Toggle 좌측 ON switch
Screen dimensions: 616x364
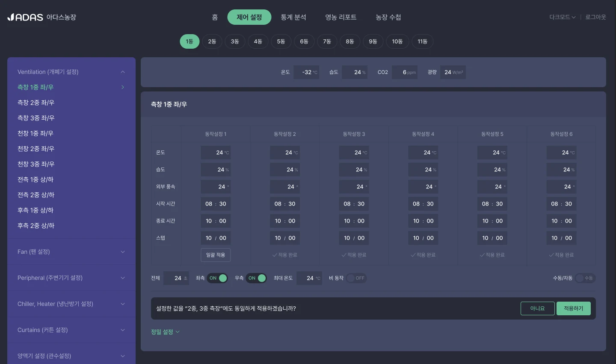(x=217, y=278)
